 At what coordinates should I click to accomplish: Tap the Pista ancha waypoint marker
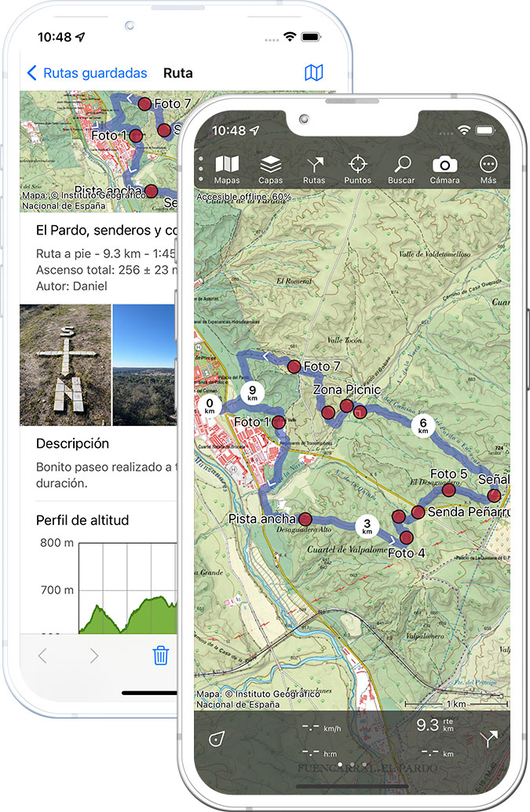coord(305,519)
